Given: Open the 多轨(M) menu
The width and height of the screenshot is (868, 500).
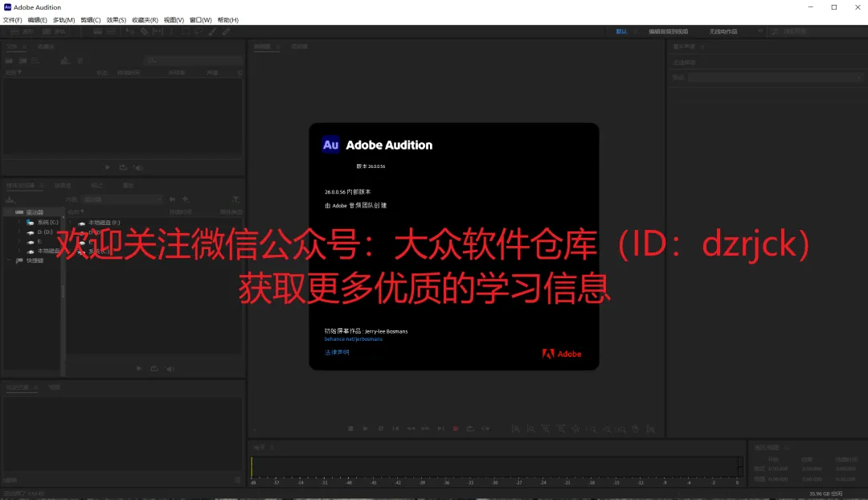Looking at the screenshot, I should (63, 20).
